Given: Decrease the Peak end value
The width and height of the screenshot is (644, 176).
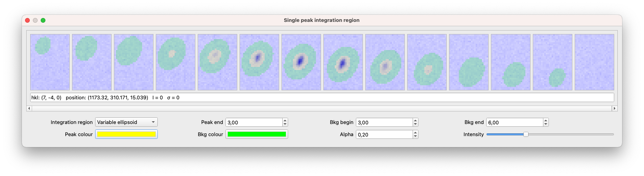Looking at the screenshot, I should pyautogui.click(x=285, y=124).
